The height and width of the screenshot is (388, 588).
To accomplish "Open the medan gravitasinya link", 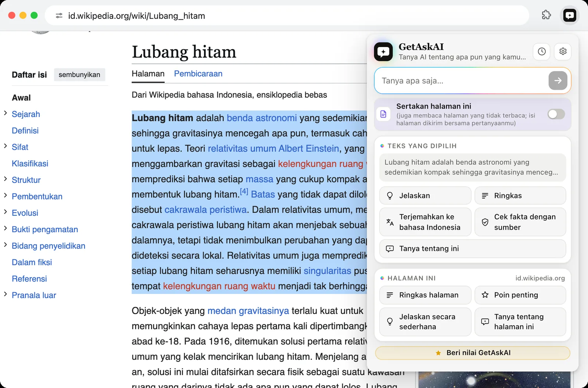I will pos(248,311).
